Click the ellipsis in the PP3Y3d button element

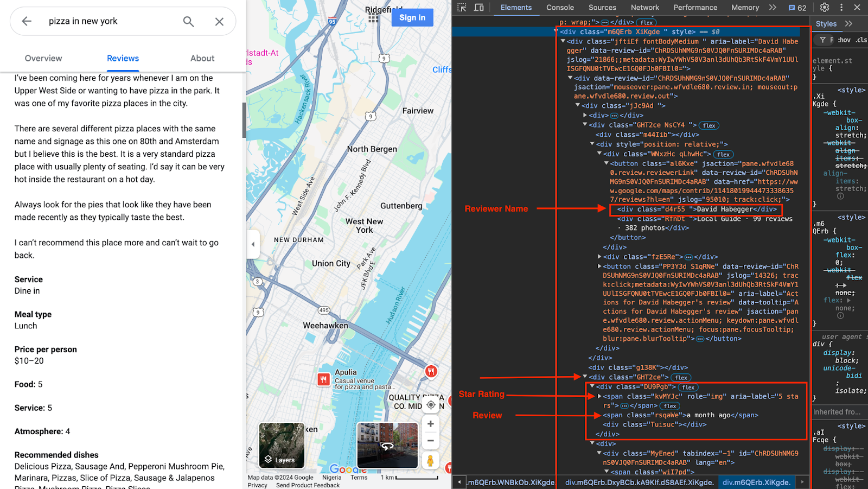(x=700, y=339)
